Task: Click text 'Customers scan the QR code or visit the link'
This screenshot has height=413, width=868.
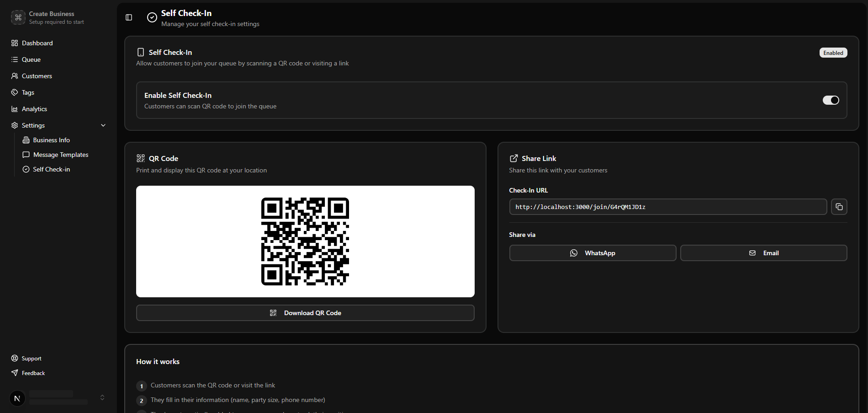Action: point(213,385)
